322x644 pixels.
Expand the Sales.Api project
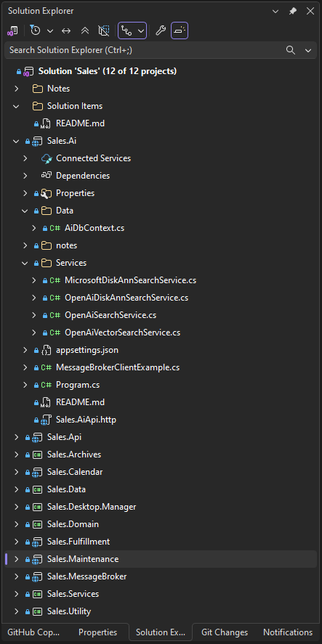click(x=17, y=437)
